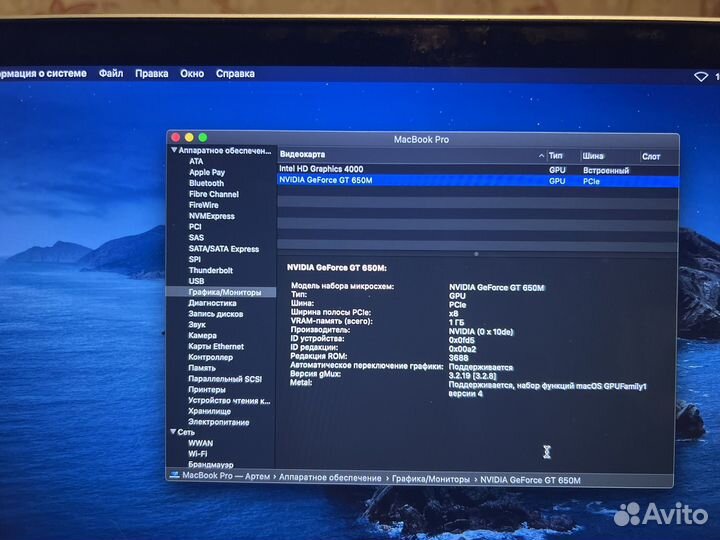
Task: Click Аппаратное обеспечение in the path bar
Action: 330,478
